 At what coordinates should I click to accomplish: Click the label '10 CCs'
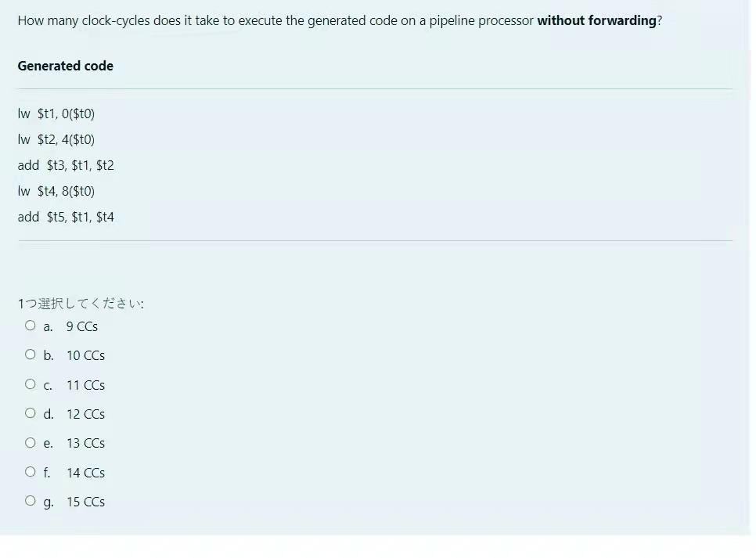point(85,355)
